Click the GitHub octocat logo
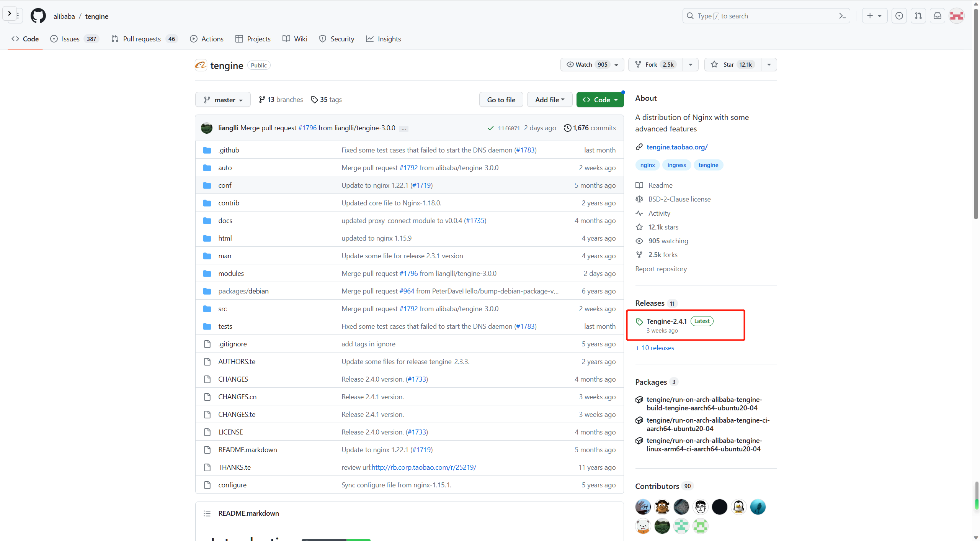This screenshot has width=980, height=541. tap(38, 16)
